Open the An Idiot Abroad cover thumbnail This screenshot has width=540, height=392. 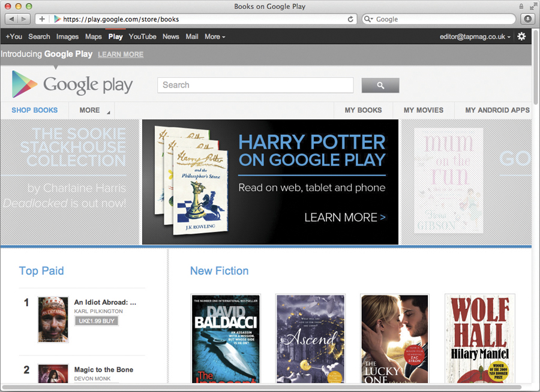click(x=53, y=319)
